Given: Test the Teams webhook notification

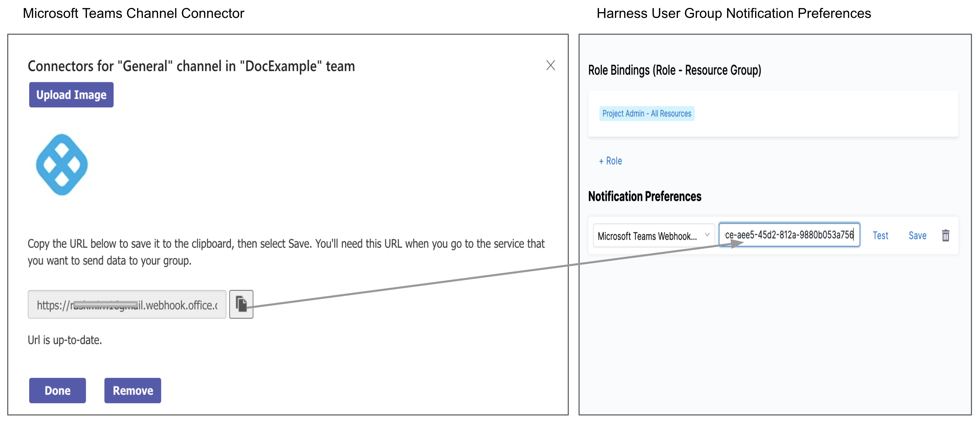Looking at the screenshot, I should 880,235.
